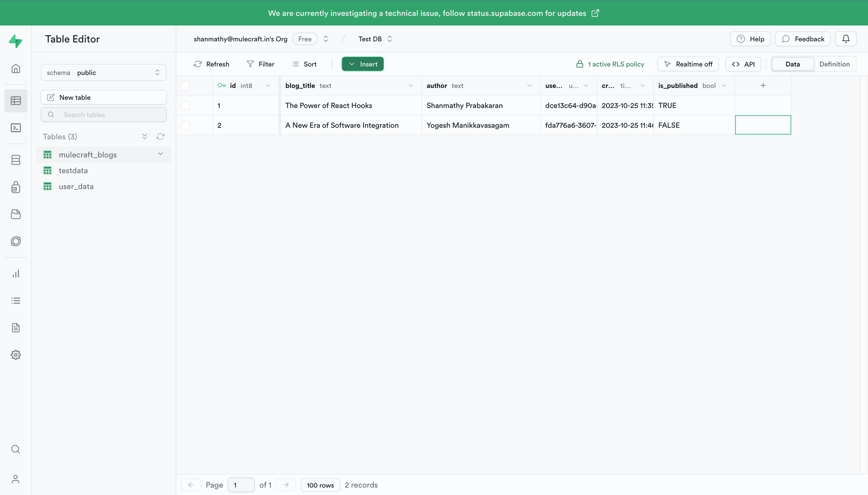Image resolution: width=868 pixels, height=495 pixels.
Task: Click the Realtime off button
Action: (x=688, y=64)
